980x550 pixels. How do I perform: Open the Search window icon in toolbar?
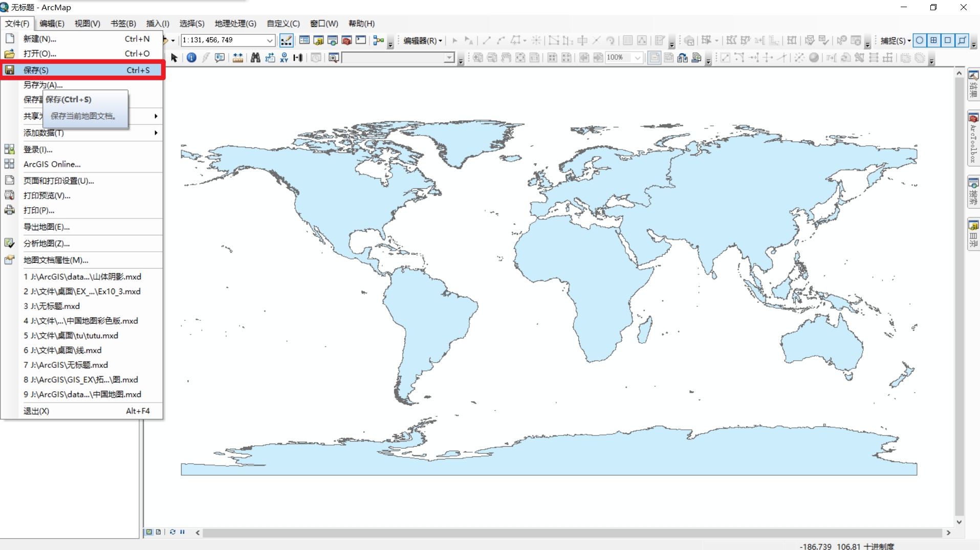(332, 40)
